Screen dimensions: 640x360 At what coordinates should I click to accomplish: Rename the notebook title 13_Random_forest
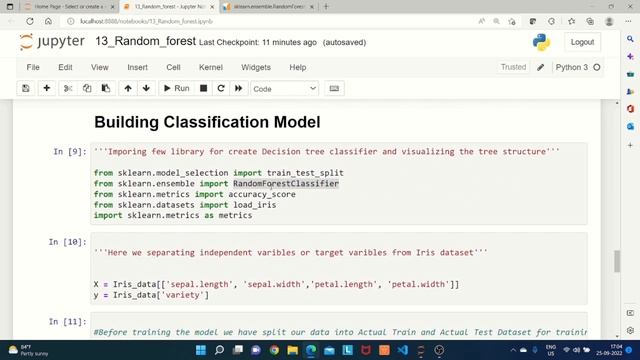[x=146, y=41]
